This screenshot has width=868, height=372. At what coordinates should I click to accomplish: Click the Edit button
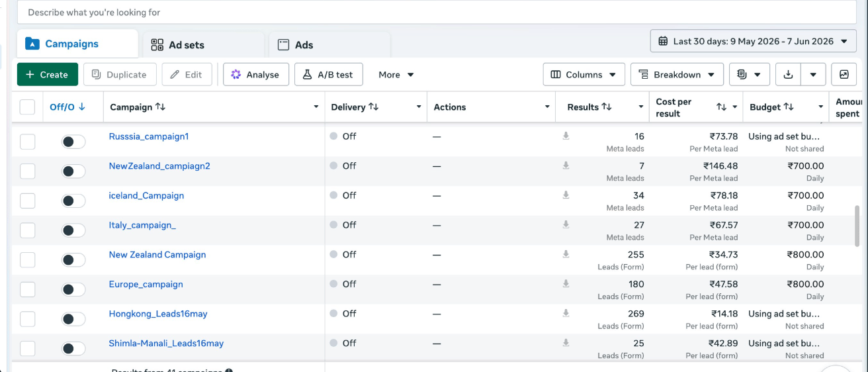(x=187, y=75)
